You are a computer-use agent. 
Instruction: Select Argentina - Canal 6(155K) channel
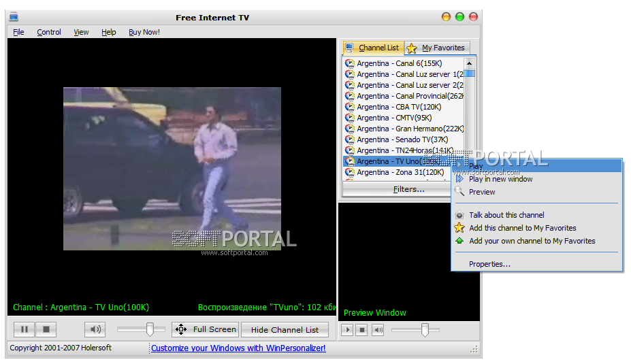click(x=404, y=63)
